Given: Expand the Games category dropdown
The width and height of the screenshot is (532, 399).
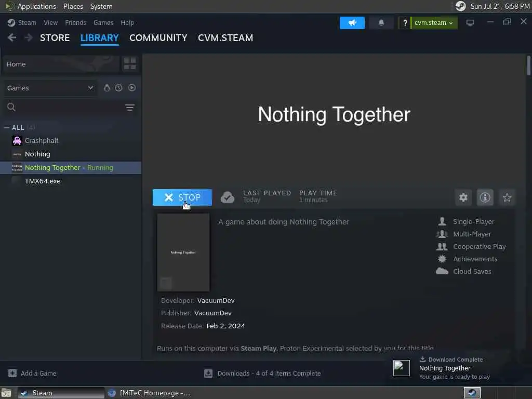Looking at the screenshot, I should (x=50, y=88).
